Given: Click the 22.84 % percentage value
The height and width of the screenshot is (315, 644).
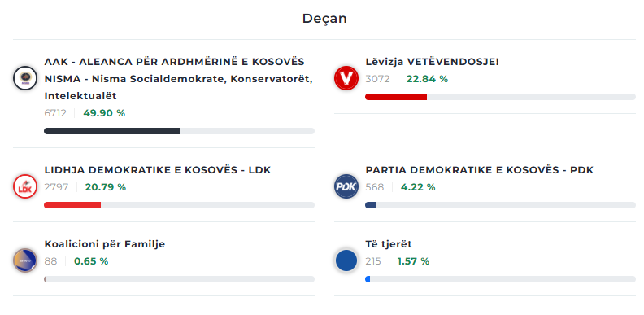Looking at the screenshot, I should tap(427, 79).
